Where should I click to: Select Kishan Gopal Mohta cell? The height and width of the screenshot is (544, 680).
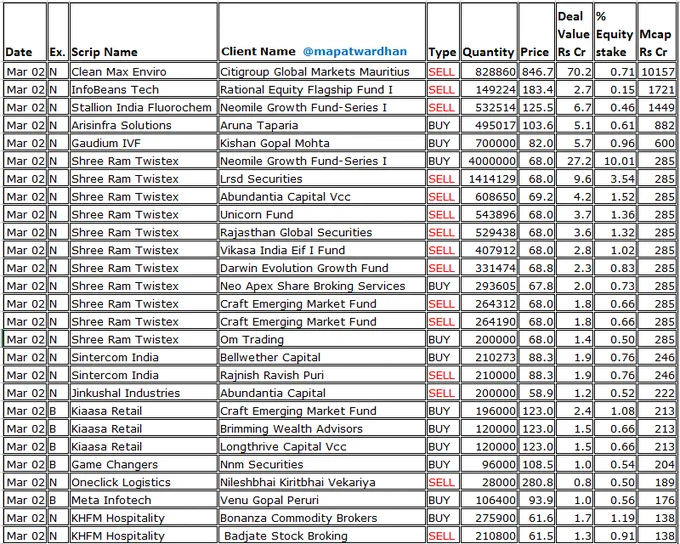click(x=322, y=143)
